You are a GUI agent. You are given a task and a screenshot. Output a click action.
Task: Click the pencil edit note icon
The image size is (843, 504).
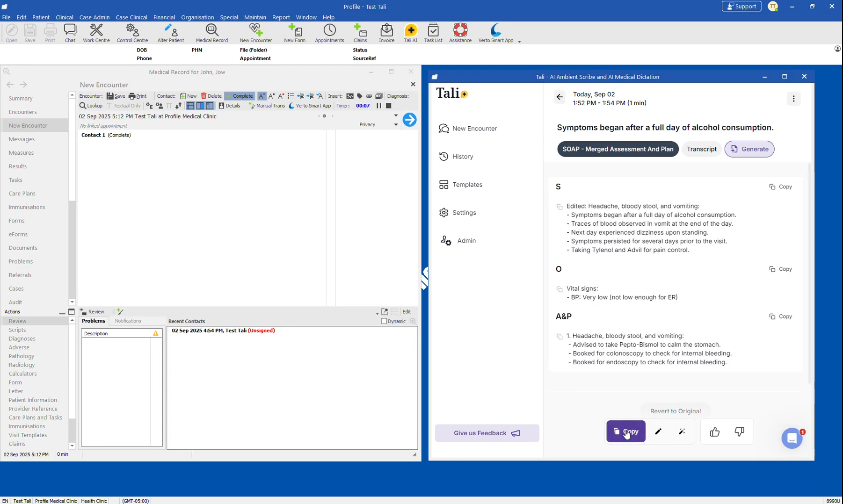658,432
